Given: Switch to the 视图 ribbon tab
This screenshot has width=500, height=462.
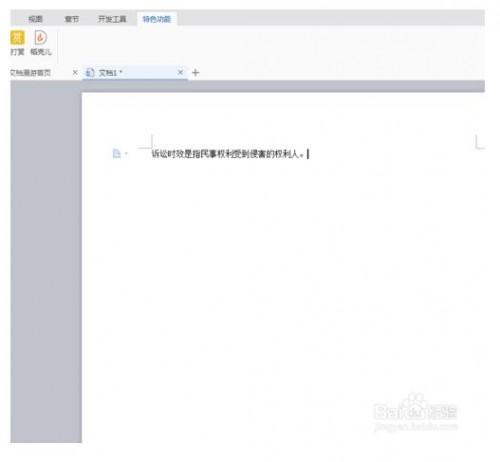Looking at the screenshot, I should tap(35, 19).
